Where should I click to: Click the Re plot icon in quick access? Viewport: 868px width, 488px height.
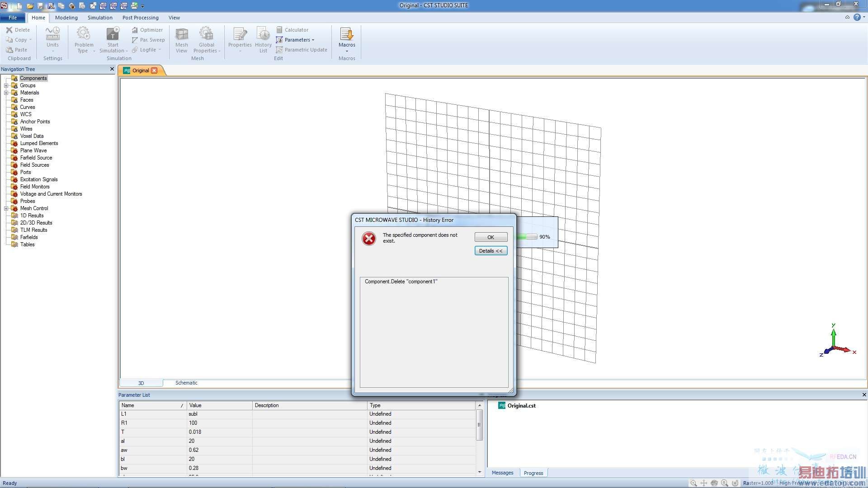tap(113, 6)
